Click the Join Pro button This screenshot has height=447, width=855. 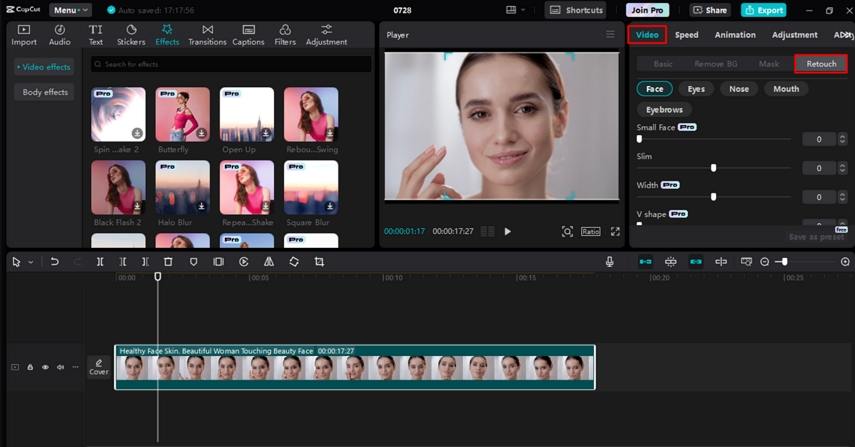(647, 10)
